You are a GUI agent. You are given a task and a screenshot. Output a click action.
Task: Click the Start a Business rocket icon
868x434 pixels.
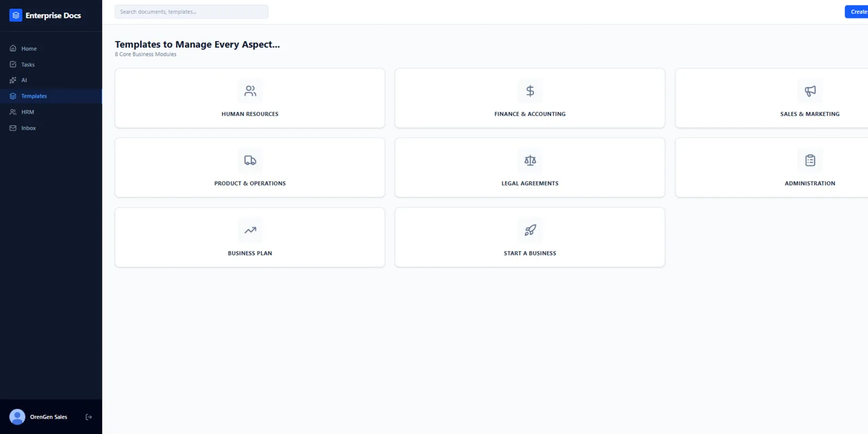click(x=530, y=230)
